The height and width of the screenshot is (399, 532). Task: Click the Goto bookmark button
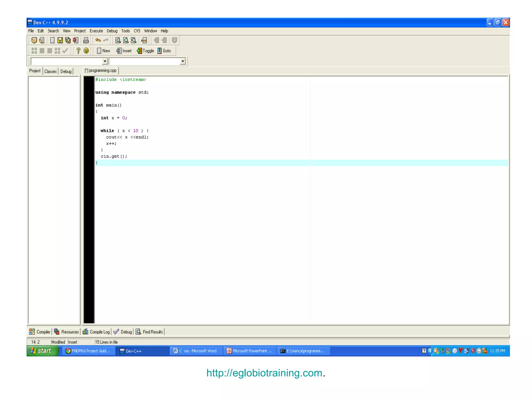pos(164,51)
